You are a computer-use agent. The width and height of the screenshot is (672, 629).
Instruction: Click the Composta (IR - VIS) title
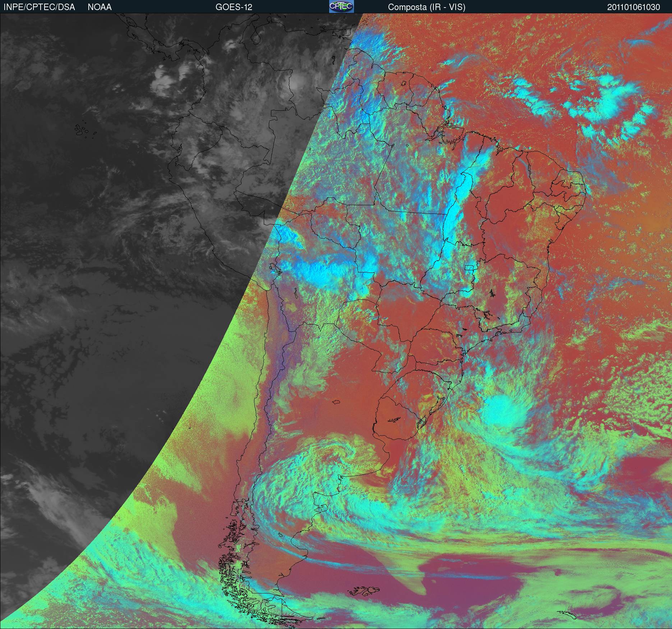tap(427, 7)
